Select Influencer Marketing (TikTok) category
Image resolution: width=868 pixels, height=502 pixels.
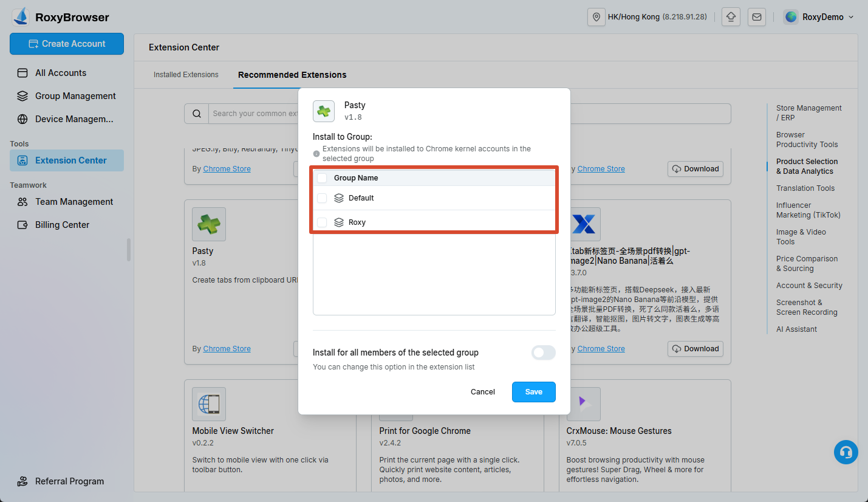[x=808, y=210]
